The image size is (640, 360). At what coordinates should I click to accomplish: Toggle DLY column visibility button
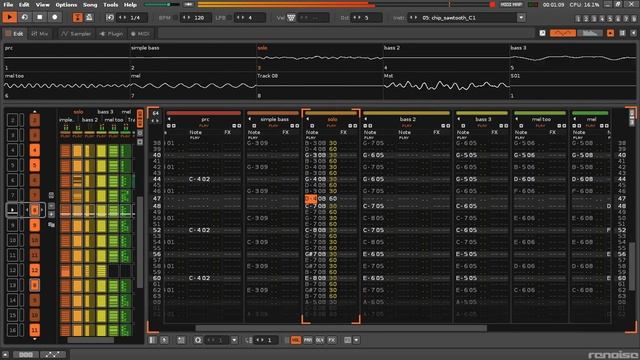click(x=320, y=340)
